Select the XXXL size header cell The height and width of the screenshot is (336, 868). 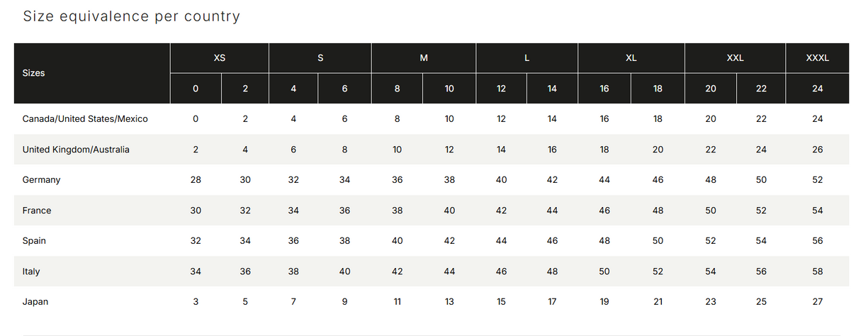817,58
